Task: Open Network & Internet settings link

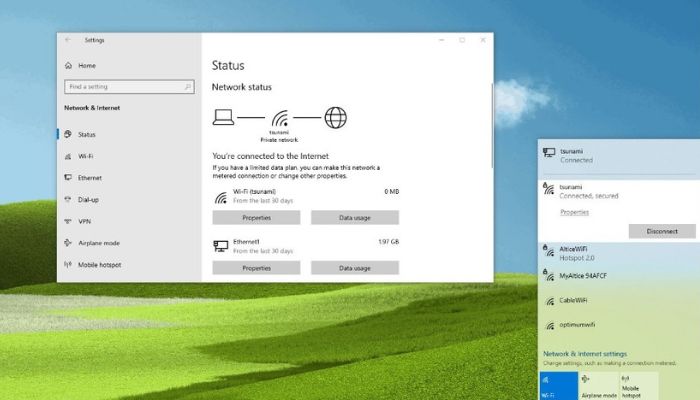Action: tap(585, 354)
